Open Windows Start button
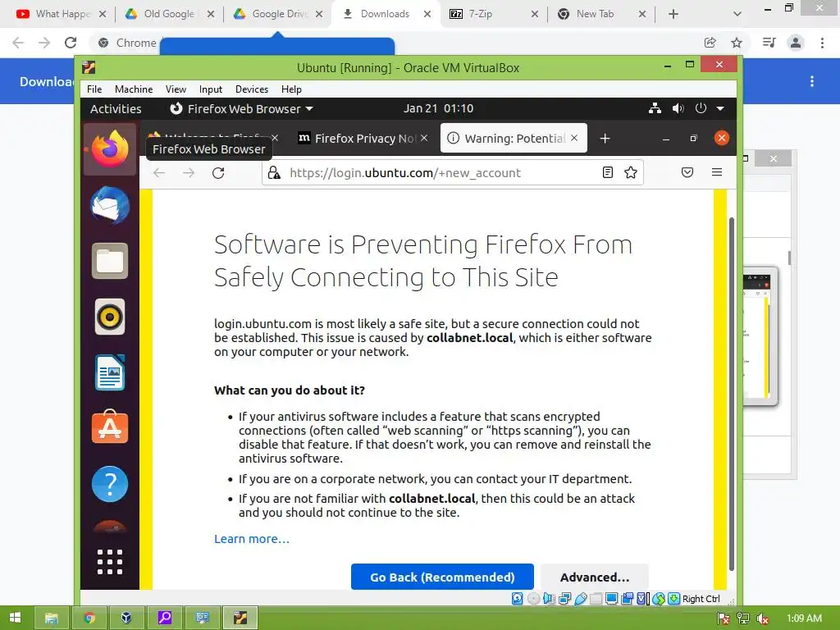 tap(15, 618)
